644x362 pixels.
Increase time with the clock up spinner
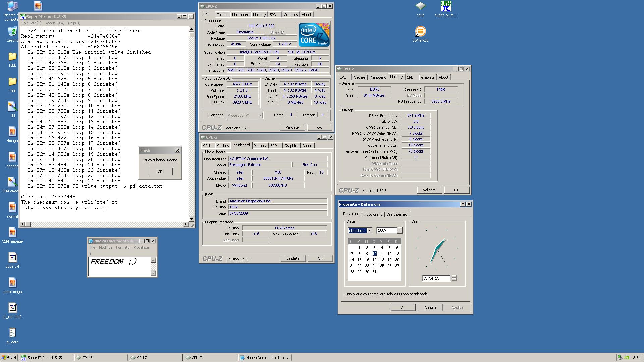coord(454,277)
